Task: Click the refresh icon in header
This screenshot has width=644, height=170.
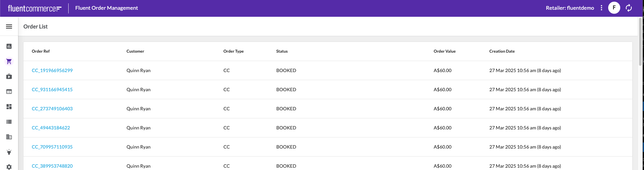Action: (x=629, y=8)
